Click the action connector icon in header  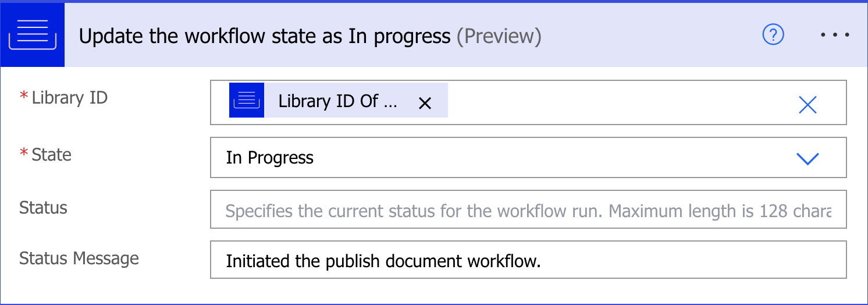click(x=32, y=35)
